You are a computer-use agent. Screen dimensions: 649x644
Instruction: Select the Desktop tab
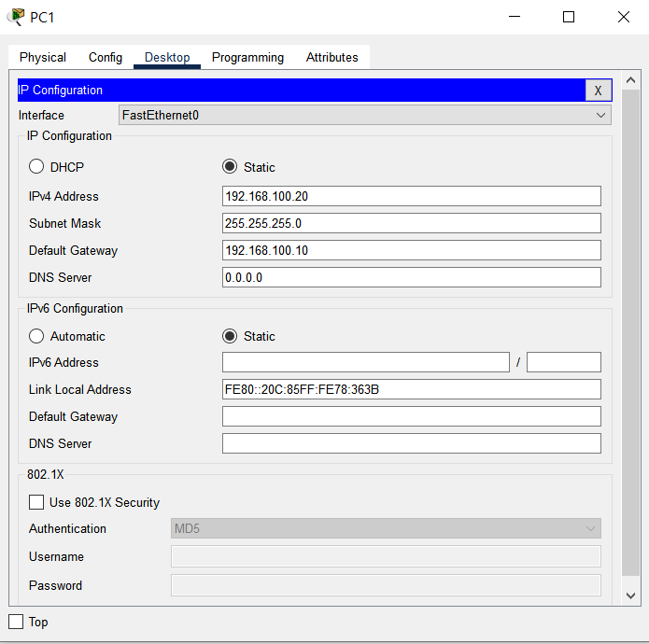point(167,57)
